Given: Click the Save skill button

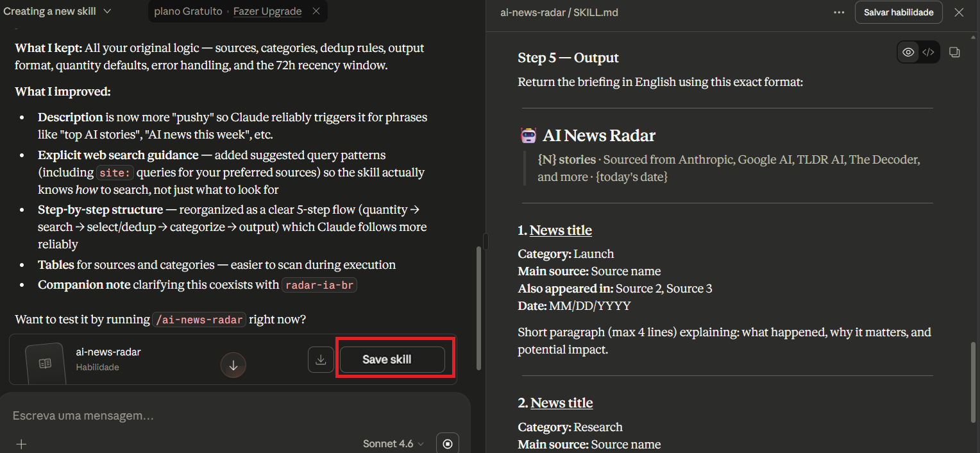Looking at the screenshot, I should point(393,359).
